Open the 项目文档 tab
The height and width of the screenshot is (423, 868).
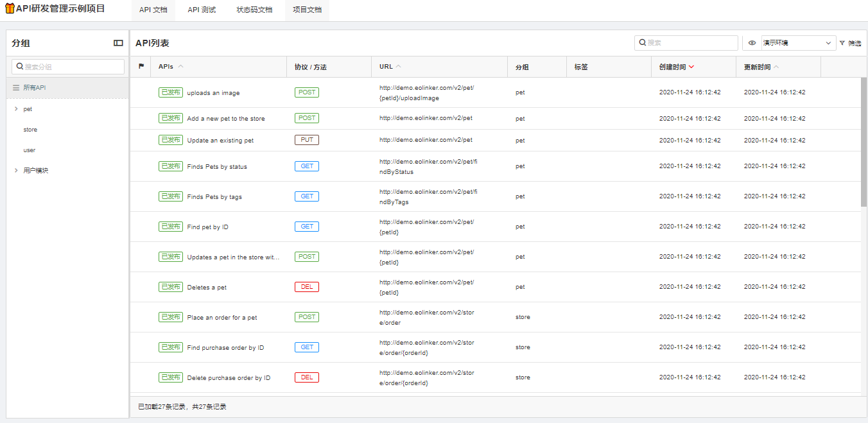tap(307, 10)
